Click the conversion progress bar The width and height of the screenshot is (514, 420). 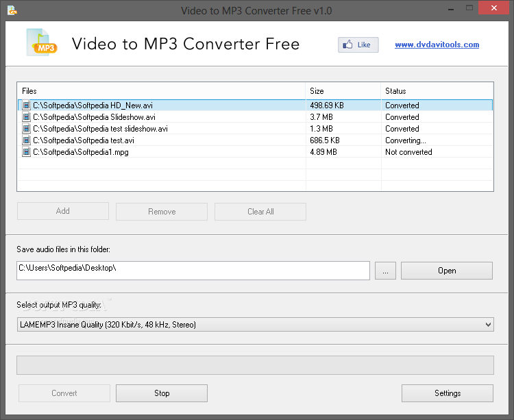[x=255, y=365]
